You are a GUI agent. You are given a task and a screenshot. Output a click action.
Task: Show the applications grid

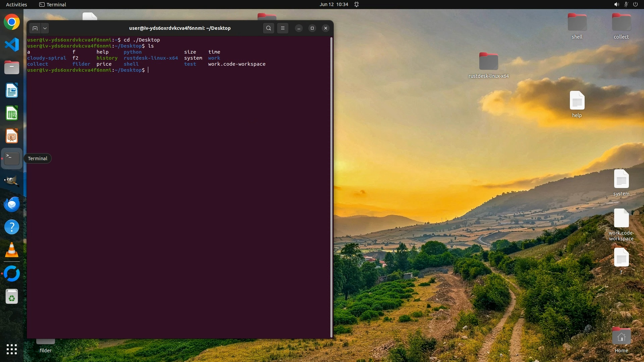click(x=12, y=349)
